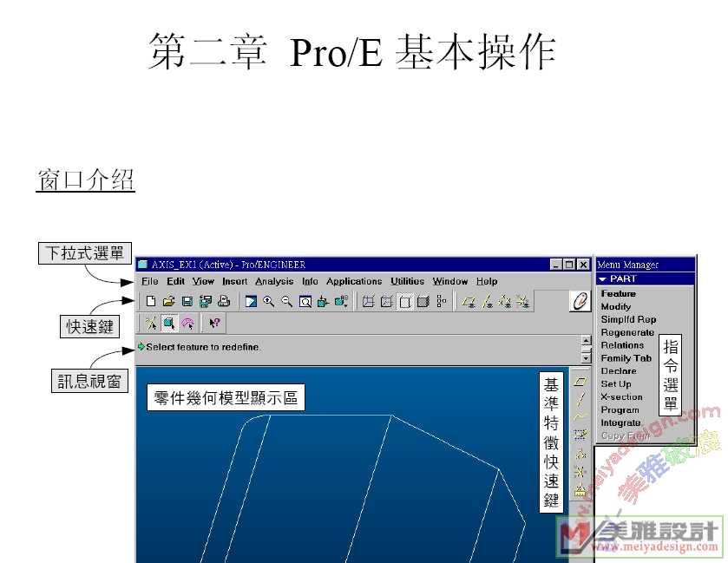This screenshot has width=728, height=563.
Task: Choose Family Tab in Menu Manager
Action: pyautogui.click(x=626, y=358)
